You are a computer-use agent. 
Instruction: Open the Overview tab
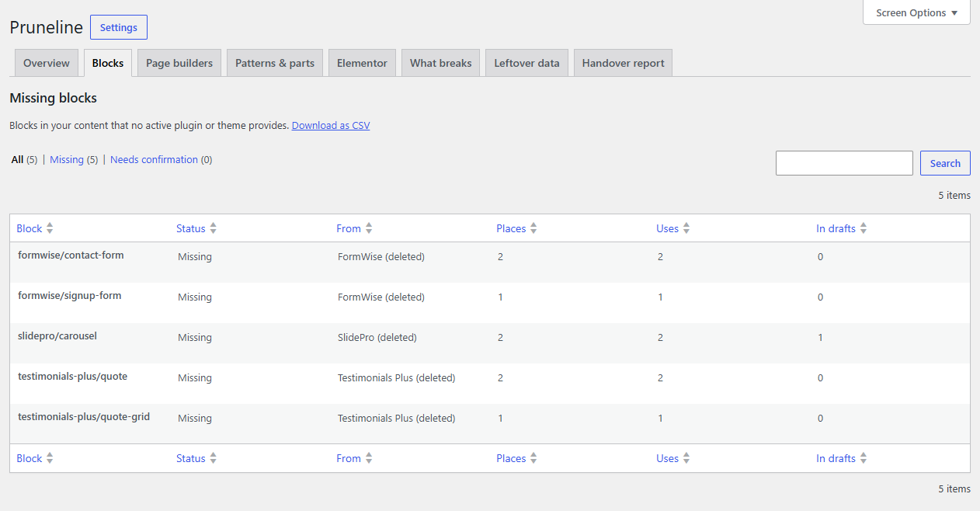[x=47, y=63]
